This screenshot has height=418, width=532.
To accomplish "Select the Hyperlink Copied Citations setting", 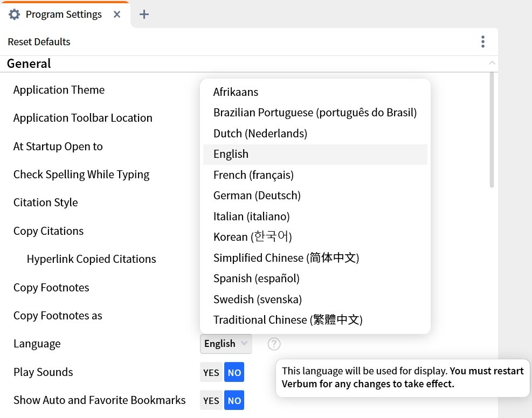I will (91, 259).
